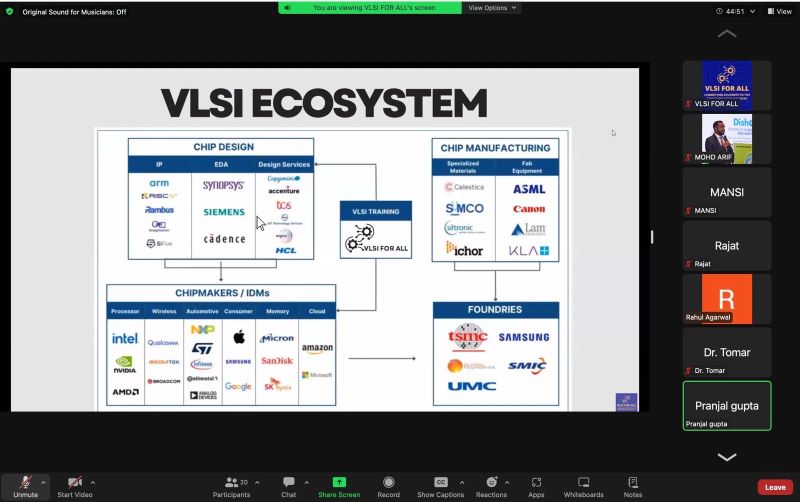Viewport: 800px width, 502px height.
Task: Open the View layout menu
Action: (780, 11)
